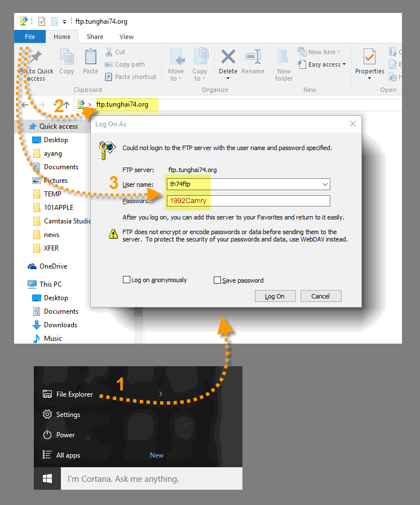Click the red Delete X icon
The width and height of the screenshot is (420, 505).
pyautogui.click(x=228, y=56)
